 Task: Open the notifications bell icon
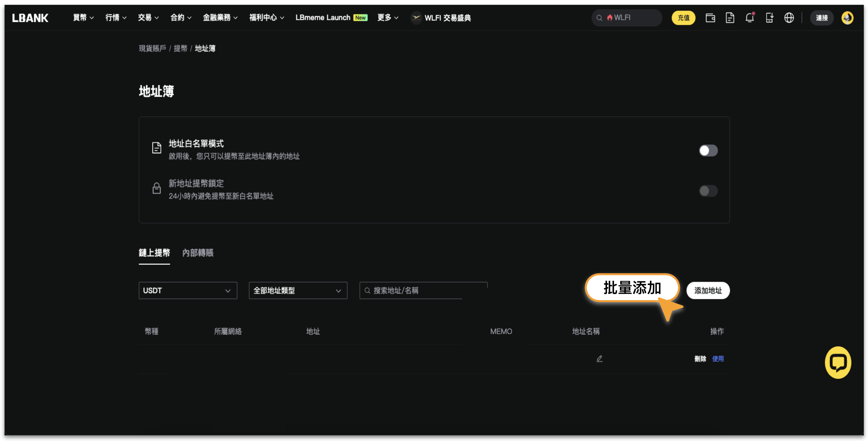(x=749, y=18)
